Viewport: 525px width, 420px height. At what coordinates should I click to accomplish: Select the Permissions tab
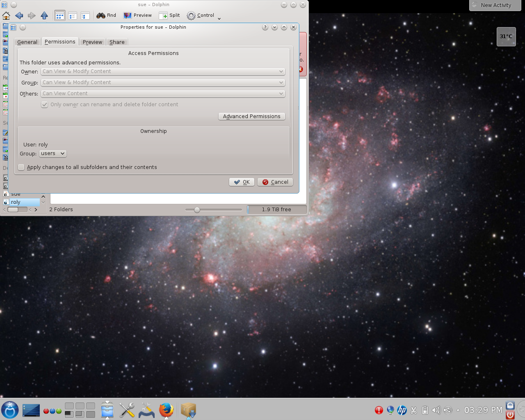click(x=60, y=41)
